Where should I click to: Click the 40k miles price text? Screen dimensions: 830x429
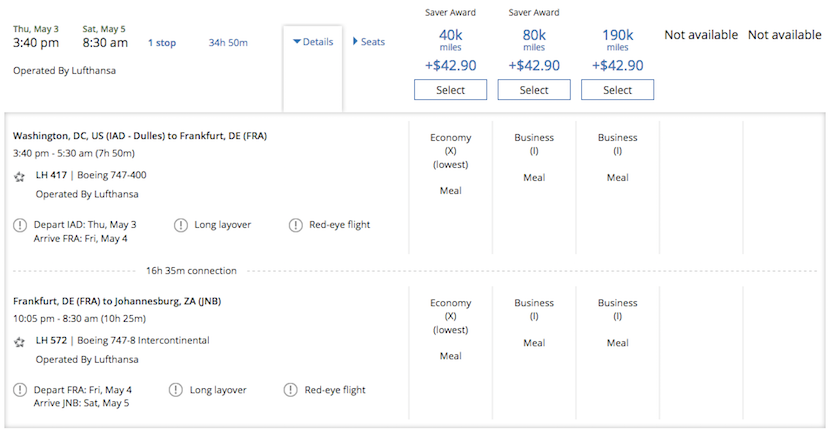pyautogui.click(x=450, y=36)
